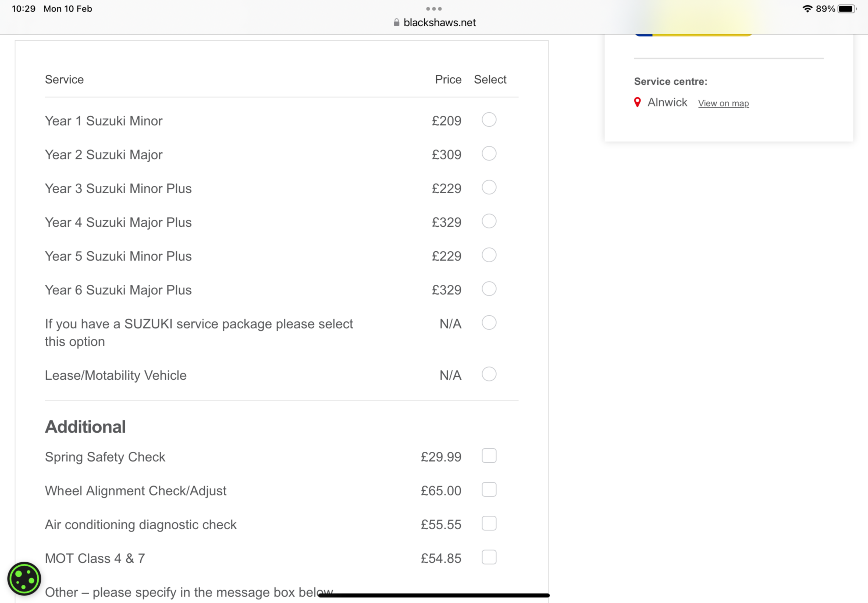The width and height of the screenshot is (868, 603).
Task: Select Year 4 Suzuki Major Plus radio
Action: point(489,221)
